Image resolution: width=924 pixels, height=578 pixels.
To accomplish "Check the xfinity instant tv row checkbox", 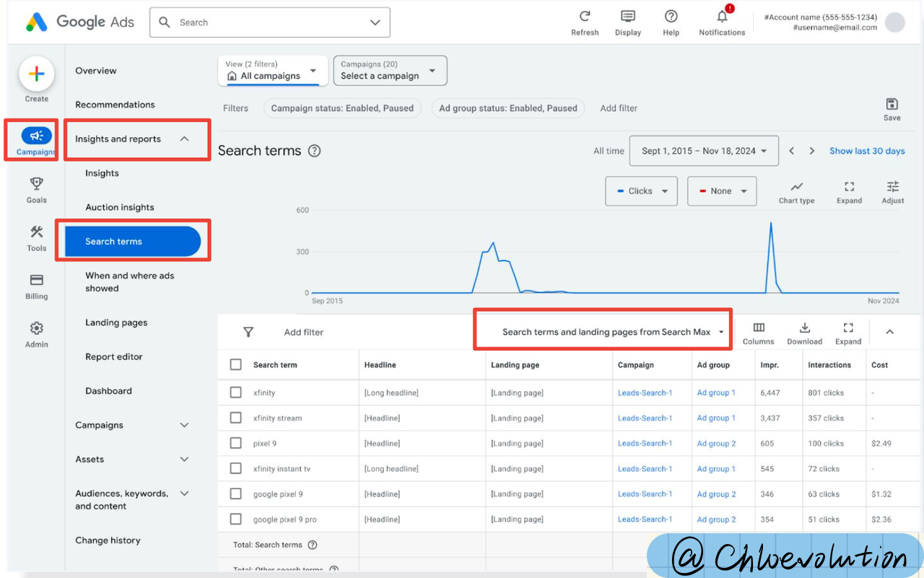I will pos(236,468).
